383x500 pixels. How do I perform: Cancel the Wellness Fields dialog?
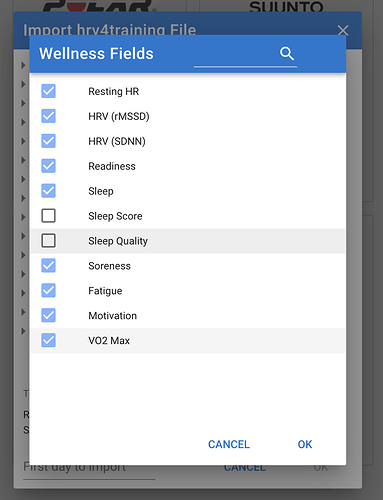point(229,444)
